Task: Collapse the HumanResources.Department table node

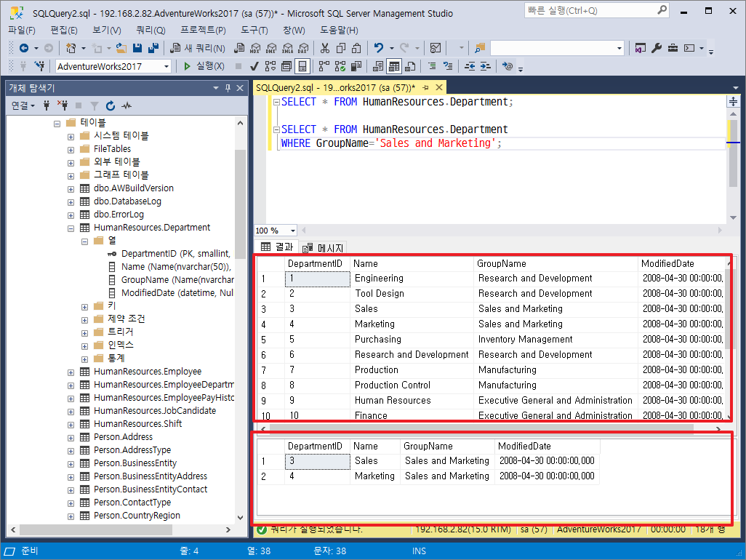Action: [71, 228]
